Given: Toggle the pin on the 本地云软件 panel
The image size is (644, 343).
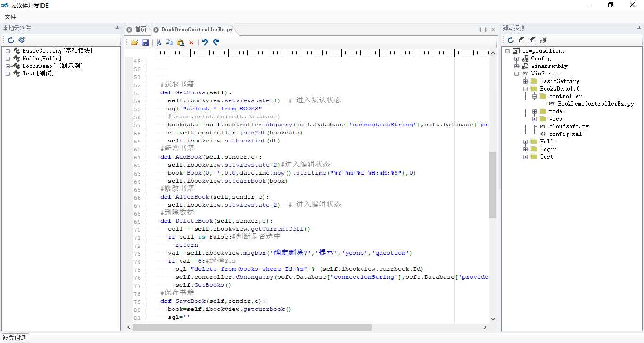Looking at the screenshot, I should coord(117,28).
